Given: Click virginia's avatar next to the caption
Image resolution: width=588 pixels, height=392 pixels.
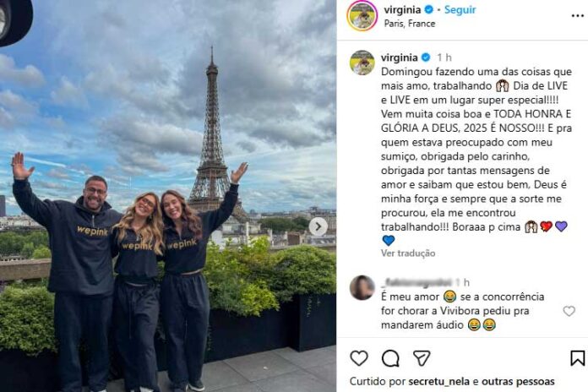Looking at the screenshot, I should pos(362,63).
